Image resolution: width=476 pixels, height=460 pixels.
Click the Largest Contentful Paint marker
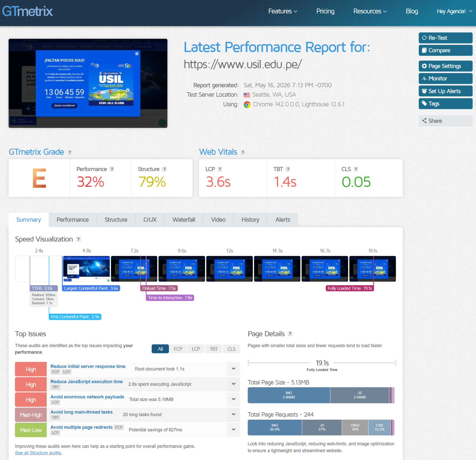[x=91, y=288]
